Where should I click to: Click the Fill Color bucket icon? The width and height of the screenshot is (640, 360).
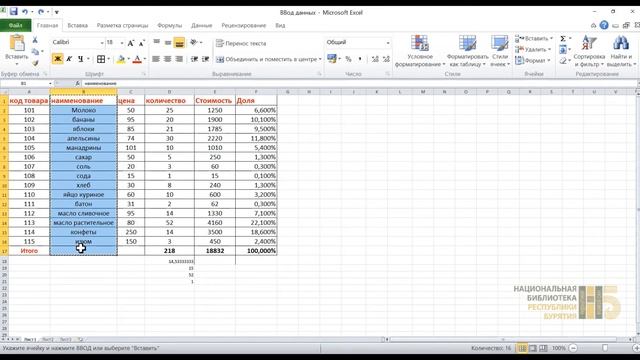coord(121,59)
